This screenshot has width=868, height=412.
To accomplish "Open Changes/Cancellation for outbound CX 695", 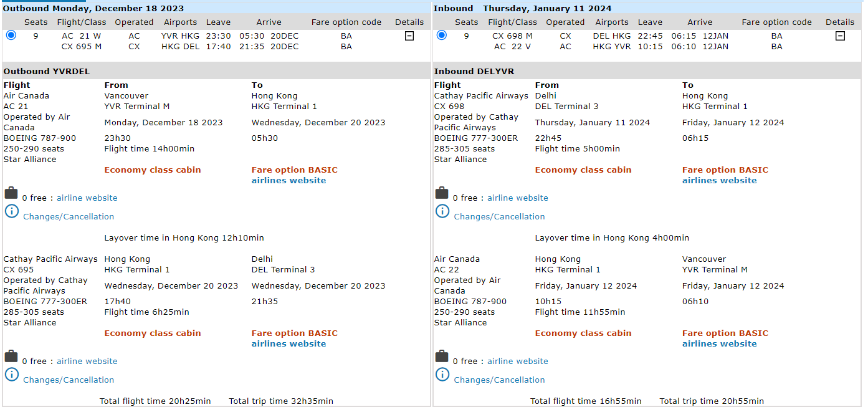I will (x=69, y=380).
